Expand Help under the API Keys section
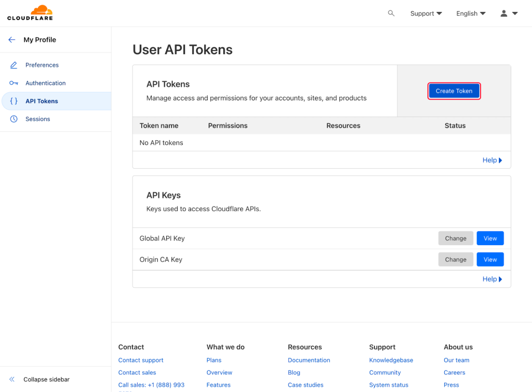This screenshot has height=392, width=532. click(x=492, y=279)
